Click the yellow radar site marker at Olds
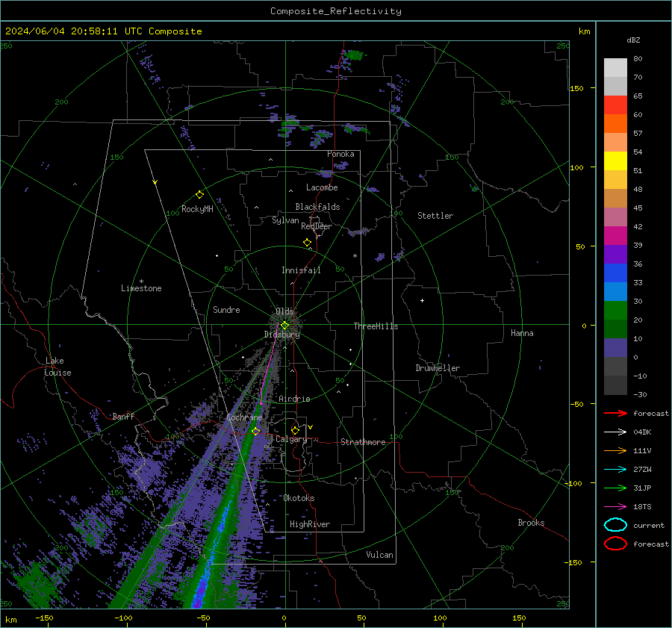This screenshot has width=672, height=628. 284,326
